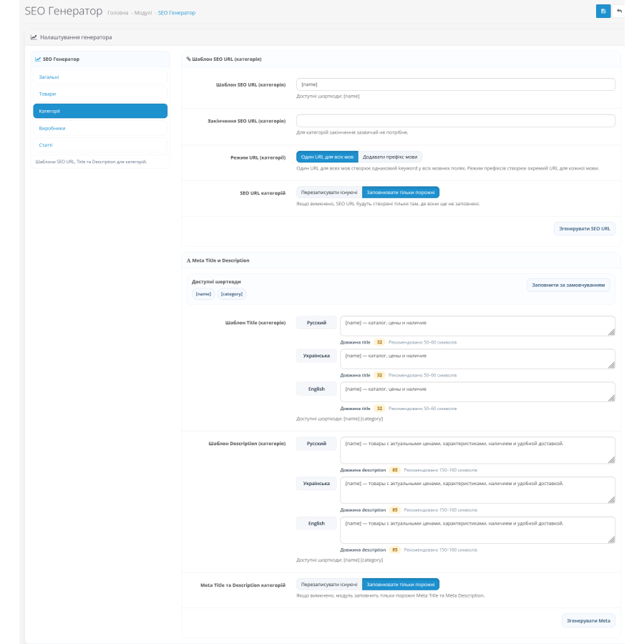Choose Перезаписувати існуючі for Meta Title та Description
Viewport: 644px width, 644px height.
pos(329,584)
